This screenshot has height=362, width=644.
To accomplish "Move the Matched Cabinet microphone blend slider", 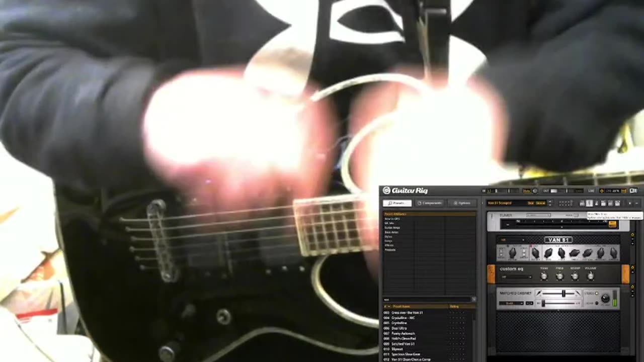I will (563, 293).
